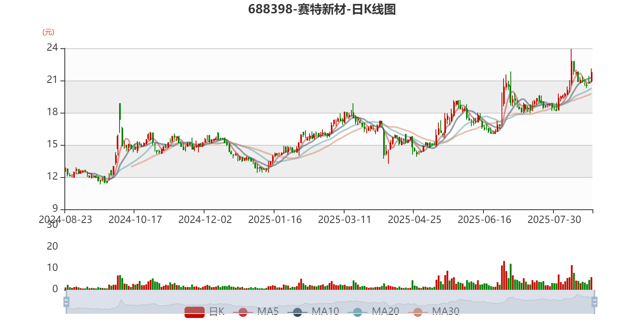This screenshot has width=644, height=322.
Task: Click the price axis label 24
Action: coord(52,48)
